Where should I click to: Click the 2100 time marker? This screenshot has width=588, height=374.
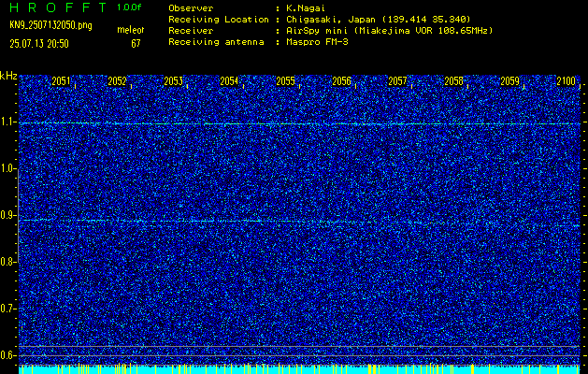tap(566, 81)
